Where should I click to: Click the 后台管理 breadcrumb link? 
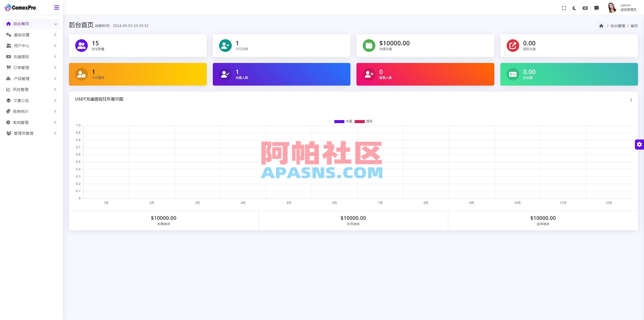pyautogui.click(x=618, y=26)
